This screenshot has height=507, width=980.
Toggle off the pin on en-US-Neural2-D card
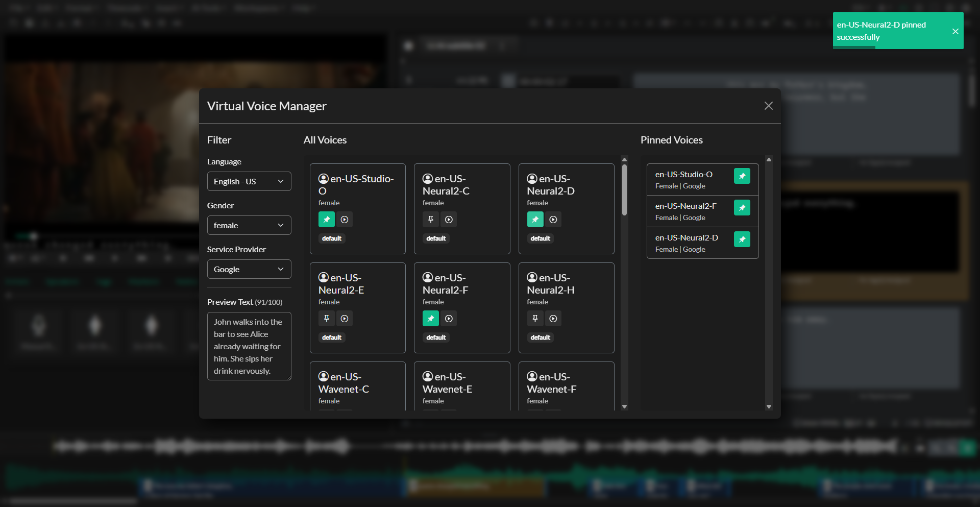[x=535, y=219]
